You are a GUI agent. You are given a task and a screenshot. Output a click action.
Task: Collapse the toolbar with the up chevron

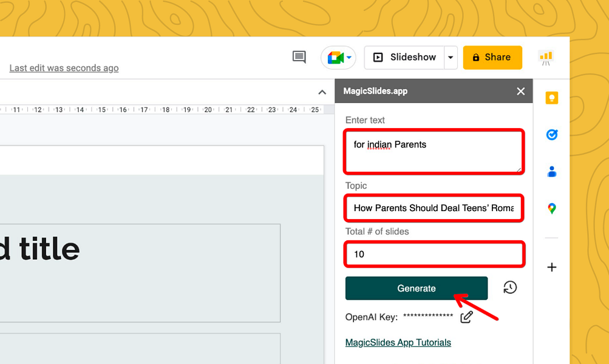(322, 92)
